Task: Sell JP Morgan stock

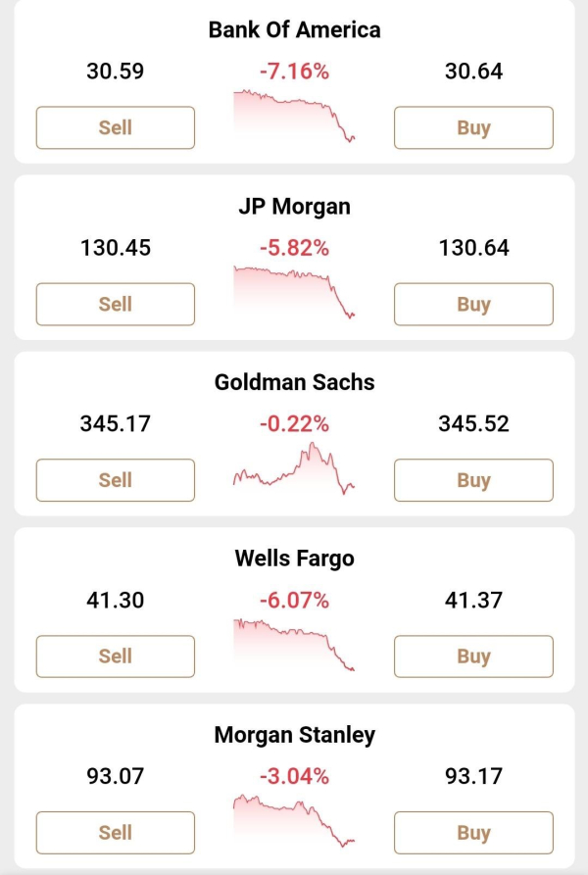Action: [x=116, y=304]
